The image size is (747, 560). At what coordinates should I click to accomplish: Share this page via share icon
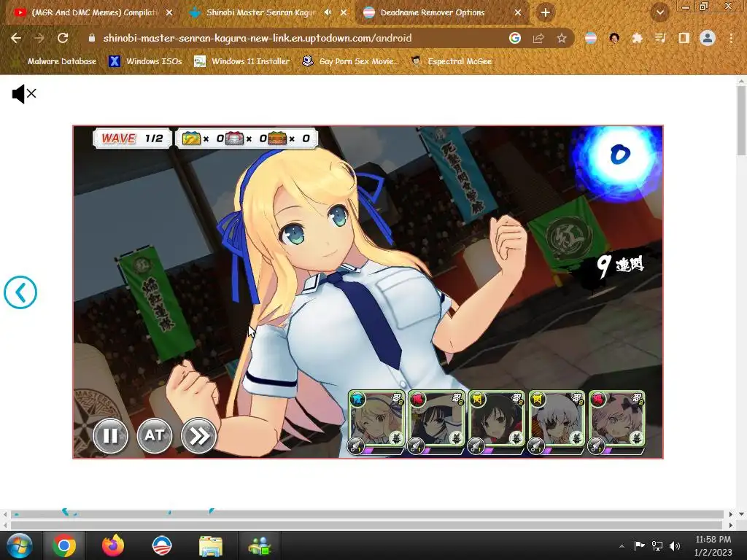pyautogui.click(x=538, y=38)
